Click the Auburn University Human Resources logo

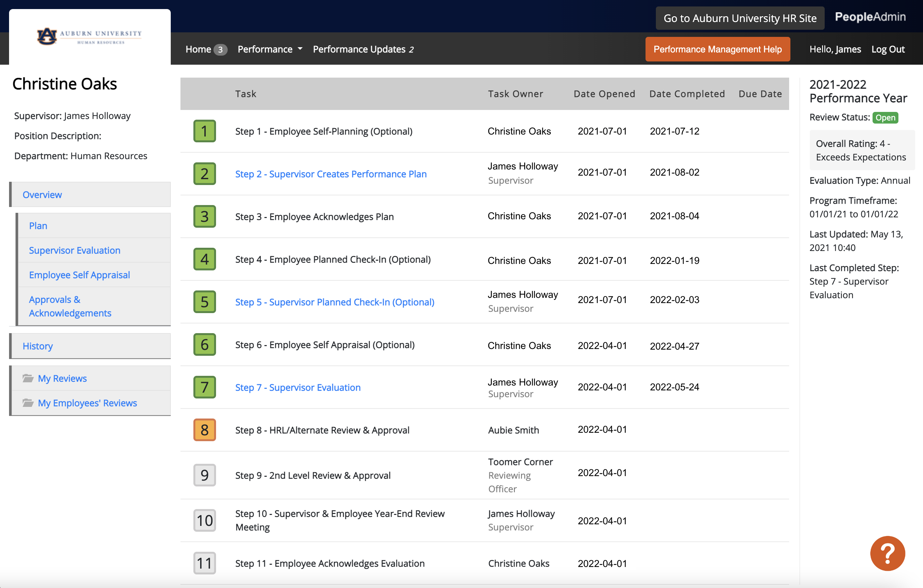tap(89, 37)
